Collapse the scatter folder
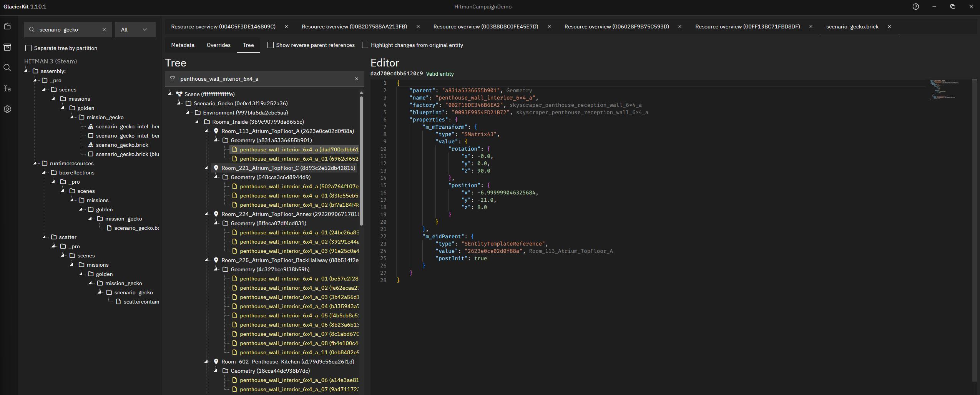The width and height of the screenshot is (980, 395). (x=45, y=237)
